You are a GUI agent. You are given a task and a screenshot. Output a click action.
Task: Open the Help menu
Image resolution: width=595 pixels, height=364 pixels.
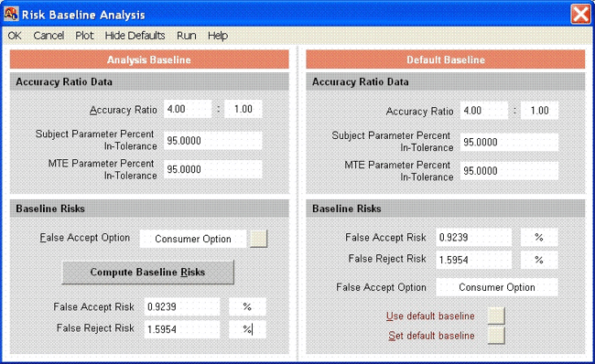(218, 36)
